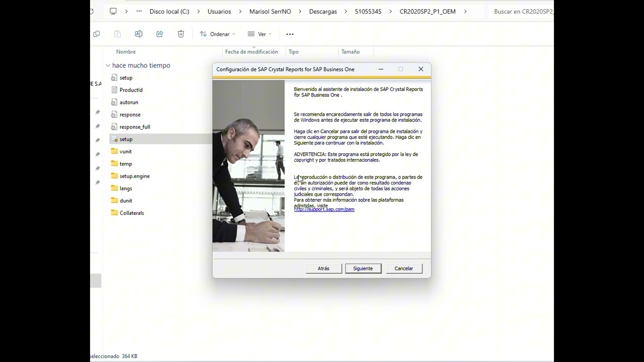
Task: Open the Ordenar sort dropdown
Action: [217, 34]
